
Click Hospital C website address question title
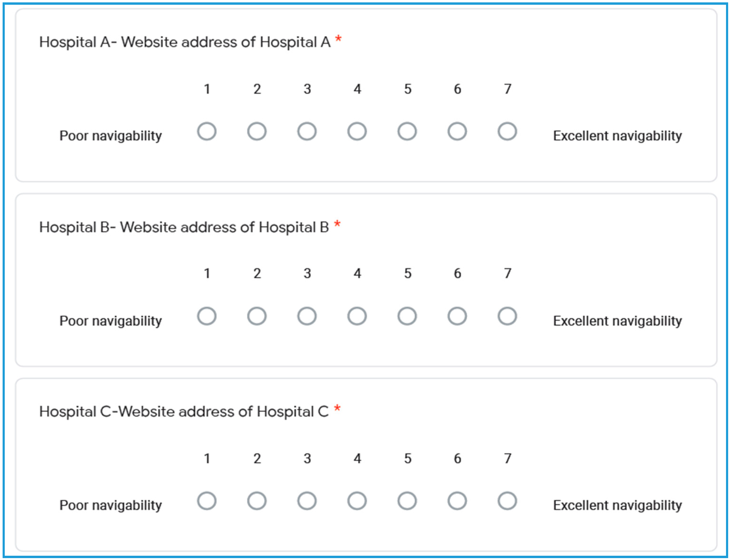184,412
